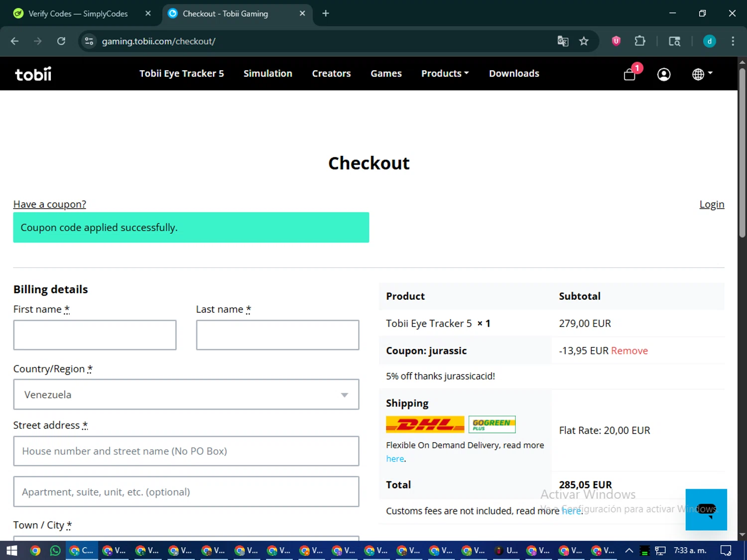
Task: Click the 'Coupon: jurassic' label
Action: [426, 351]
